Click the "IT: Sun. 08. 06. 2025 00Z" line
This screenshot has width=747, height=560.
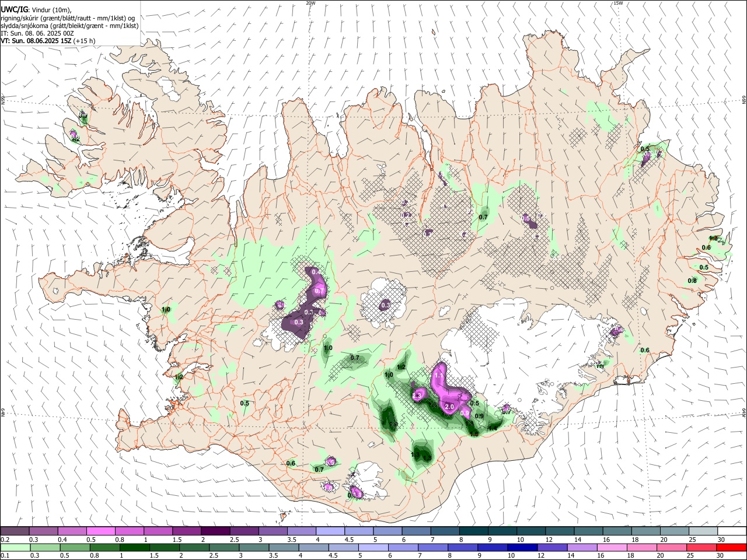[37, 33]
